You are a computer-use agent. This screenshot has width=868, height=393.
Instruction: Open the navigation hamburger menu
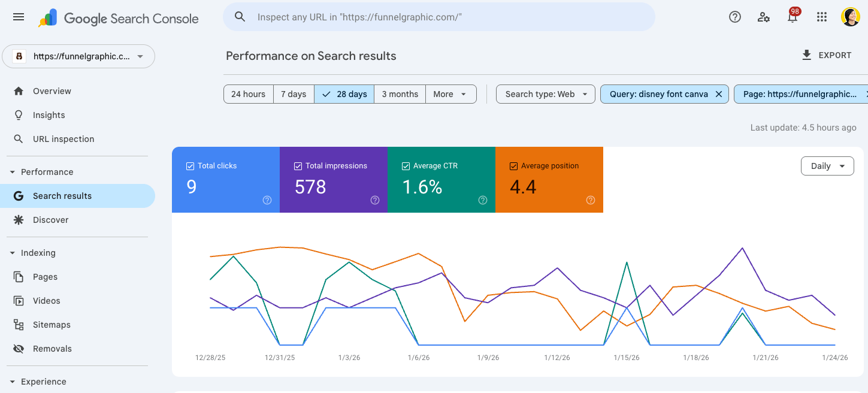point(18,16)
